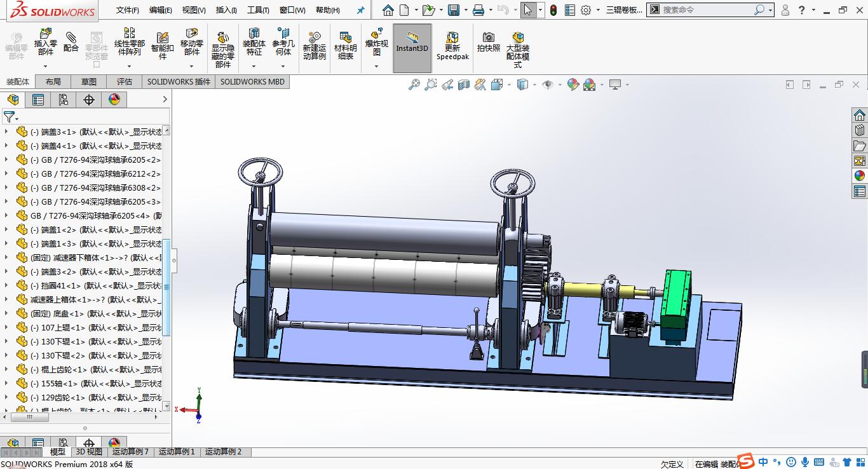The height and width of the screenshot is (469, 868).
Task: Switch to the 运动算例 1 tab
Action: tap(176, 452)
